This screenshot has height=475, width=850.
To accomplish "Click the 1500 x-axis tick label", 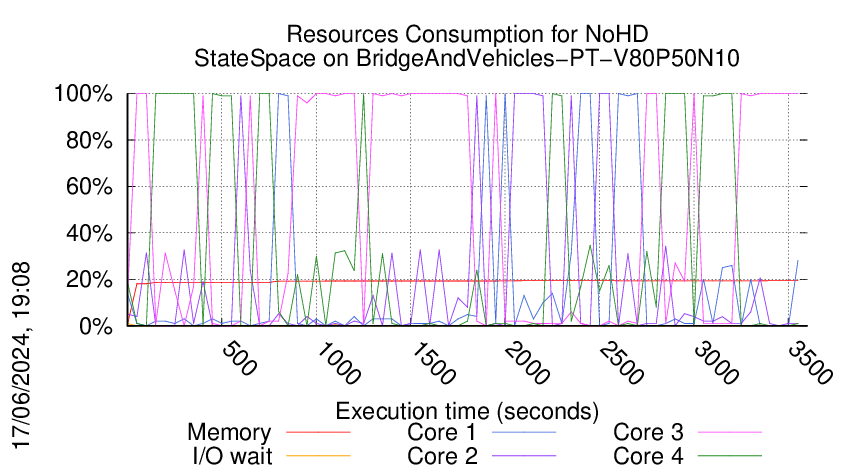I will point(433,363).
